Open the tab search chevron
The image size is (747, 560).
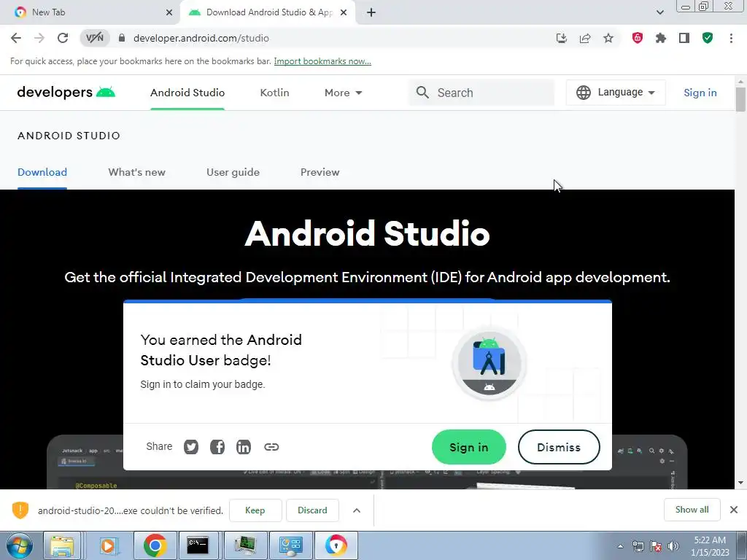click(659, 12)
